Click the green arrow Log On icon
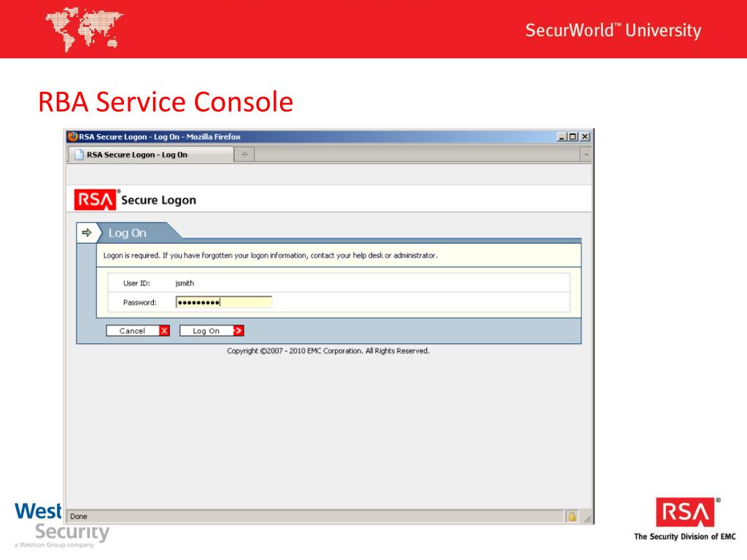 click(87, 233)
